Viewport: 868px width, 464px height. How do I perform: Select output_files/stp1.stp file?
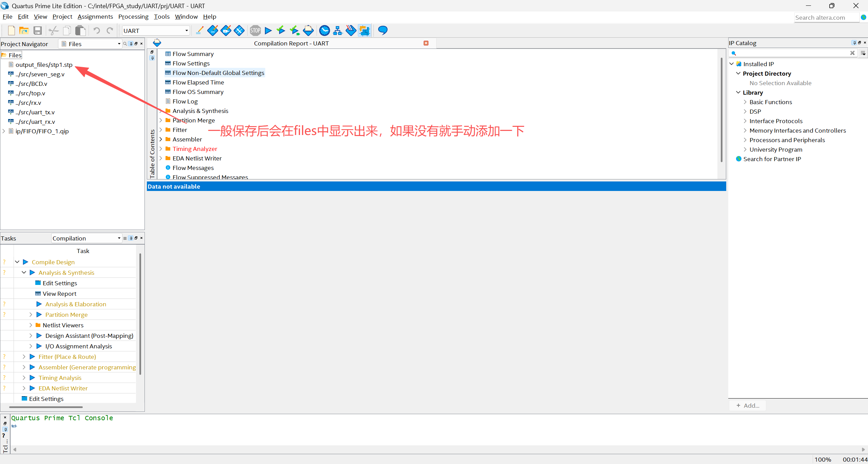coord(44,64)
